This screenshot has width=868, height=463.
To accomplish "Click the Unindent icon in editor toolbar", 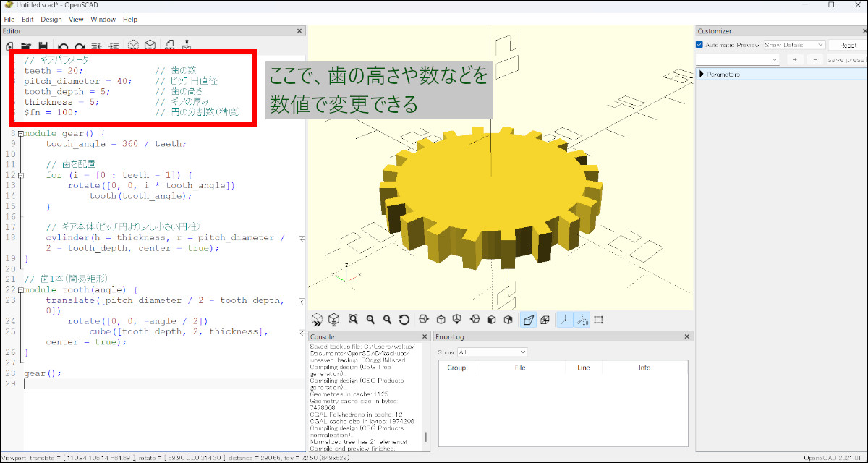I will (x=98, y=45).
